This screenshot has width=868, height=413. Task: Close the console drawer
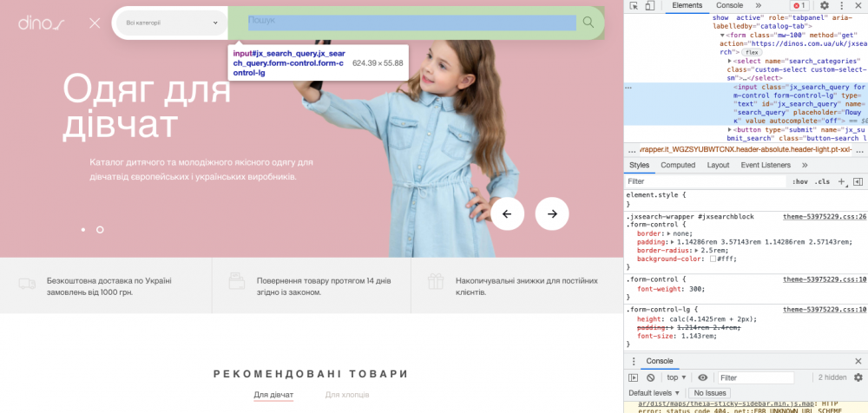(x=858, y=361)
